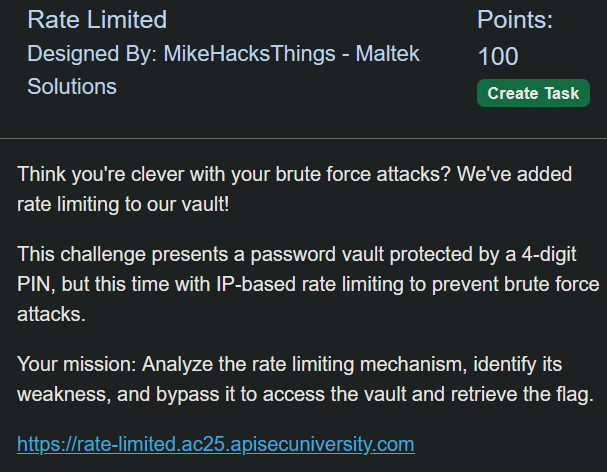Click the password vault phrase
Image resolution: width=607 pixels, height=472 pixels.
317,255
